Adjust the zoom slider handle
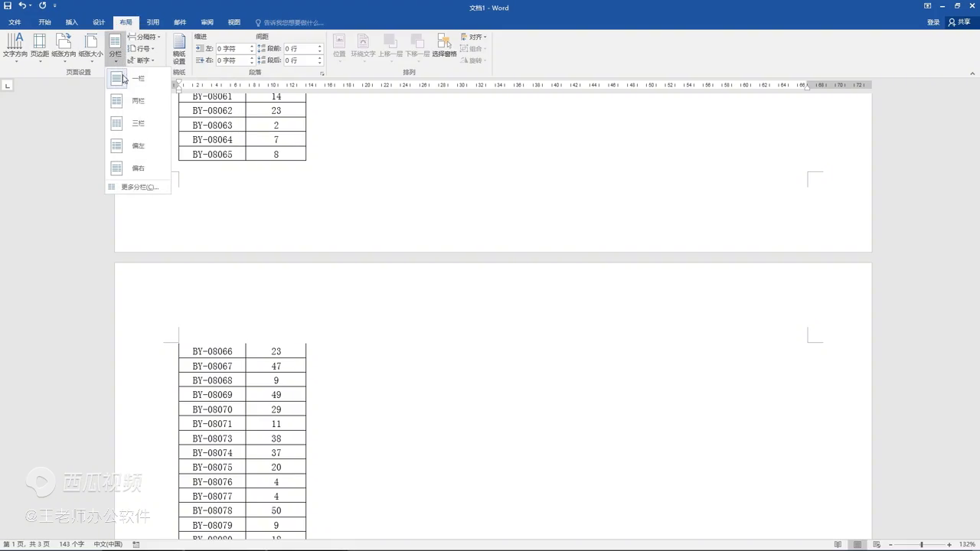Image resolution: width=980 pixels, height=551 pixels. click(922, 544)
